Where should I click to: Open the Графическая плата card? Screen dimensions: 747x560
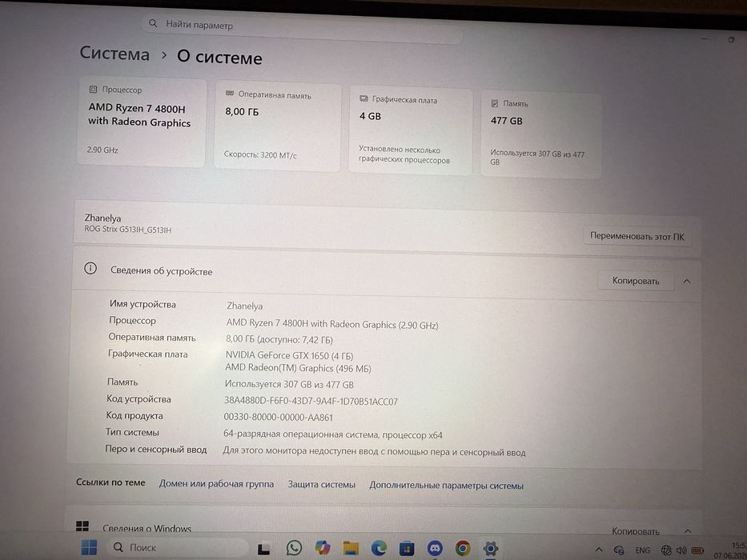[x=411, y=131]
